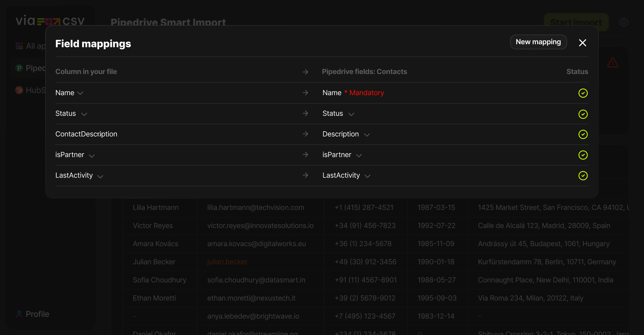Click the arrow icon in the ContactDescription row
This screenshot has width=644, height=335.
click(x=306, y=134)
